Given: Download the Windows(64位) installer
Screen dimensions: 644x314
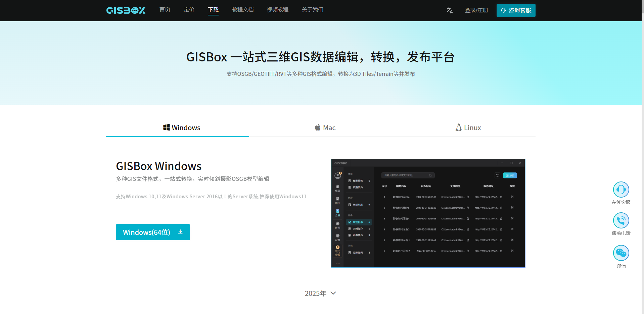Looking at the screenshot, I should click(x=153, y=232).
